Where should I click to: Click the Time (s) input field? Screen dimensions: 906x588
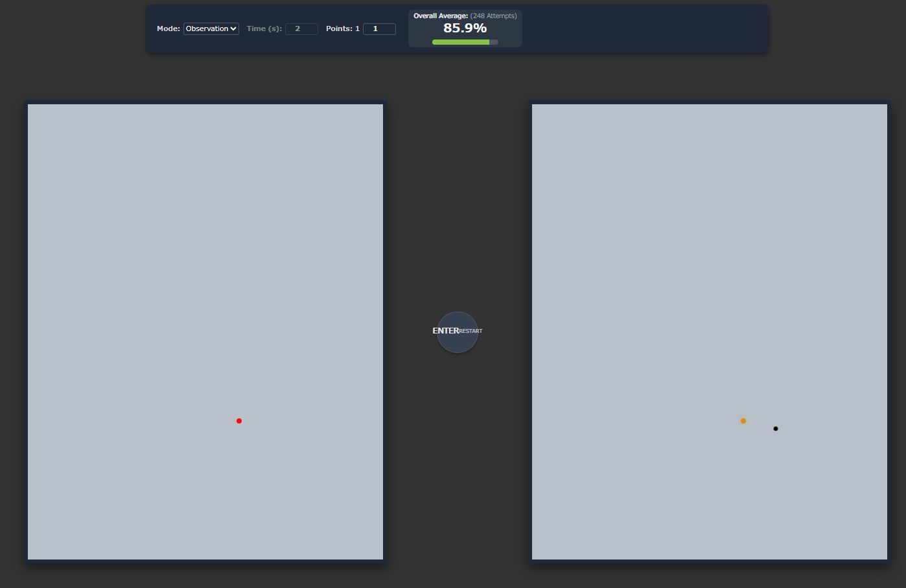pos(301,28)
